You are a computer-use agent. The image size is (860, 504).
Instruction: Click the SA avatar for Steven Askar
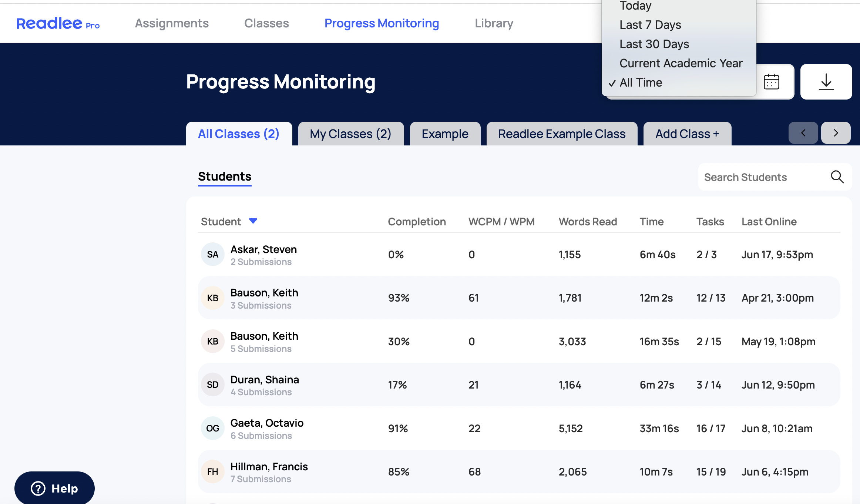point(212,254)
